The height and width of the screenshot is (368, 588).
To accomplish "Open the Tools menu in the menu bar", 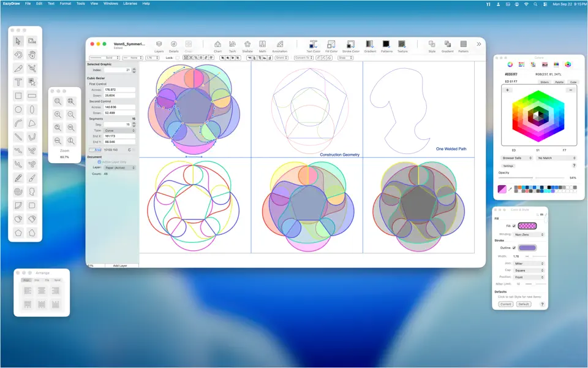I will point(80,3).
